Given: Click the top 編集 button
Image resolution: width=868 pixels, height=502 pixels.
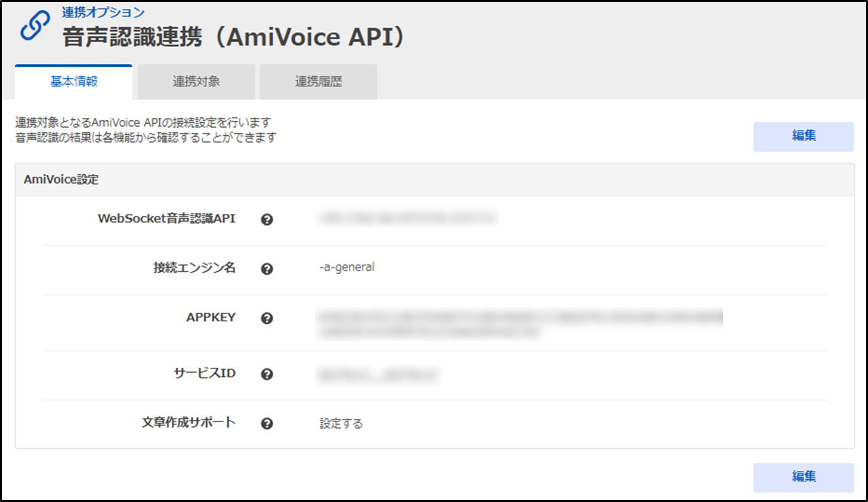Looking at the screenshot, I should coord(803,137).
